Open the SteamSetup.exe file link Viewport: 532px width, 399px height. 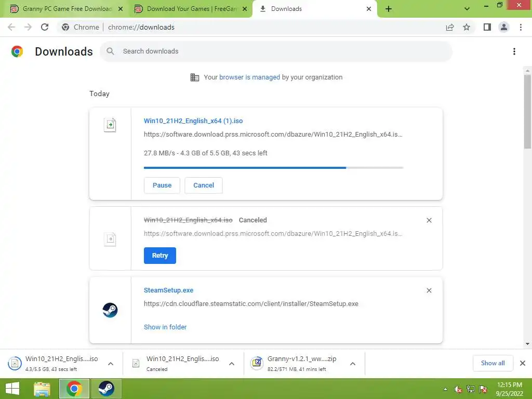[x=169, y=290]
